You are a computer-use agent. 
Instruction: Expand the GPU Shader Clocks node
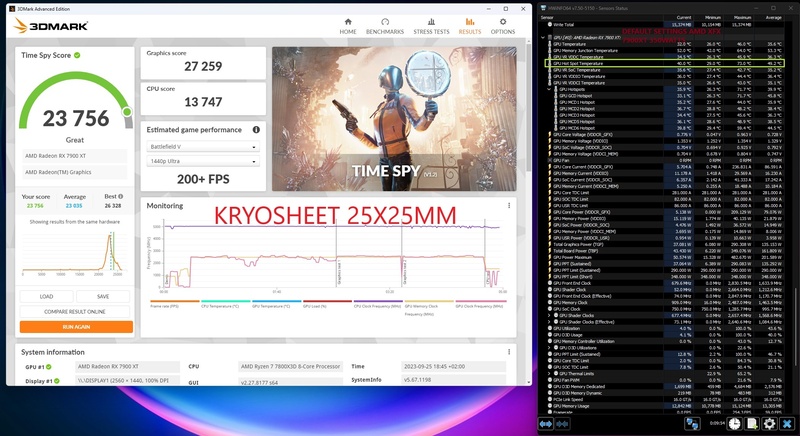(549, 316)
